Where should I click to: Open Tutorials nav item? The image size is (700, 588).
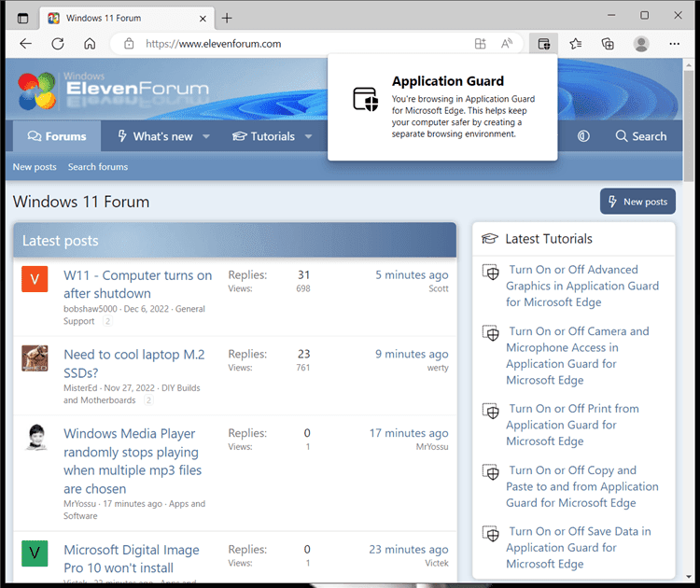click(x=264, y=136)
